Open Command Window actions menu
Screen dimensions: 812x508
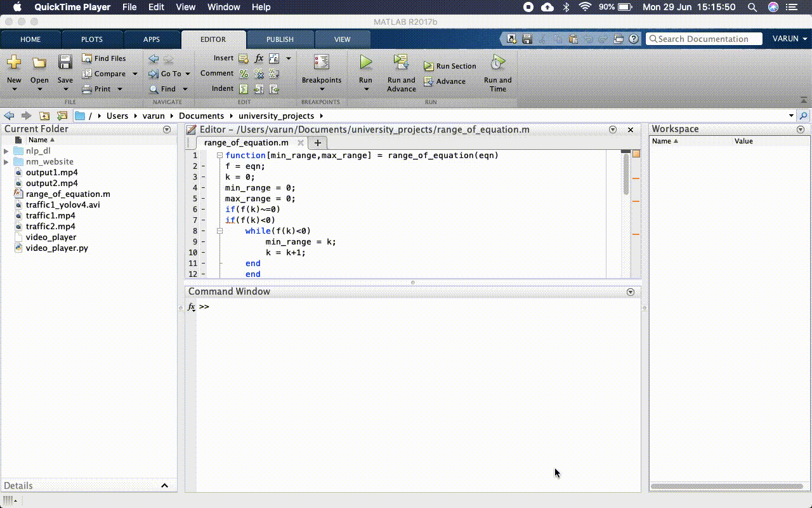631,292
